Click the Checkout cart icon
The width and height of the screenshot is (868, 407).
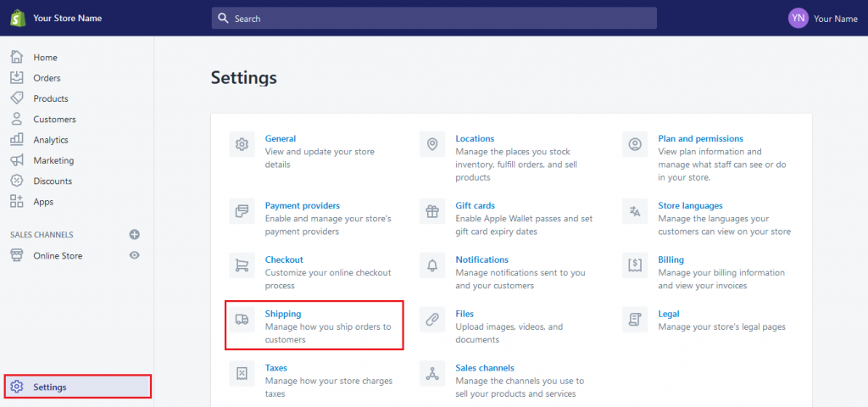coord(242,265)
